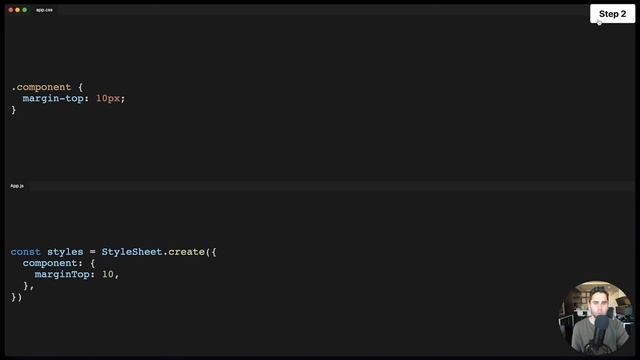Switch to the App.js tab
The height and width of the screenshot is (360, 640).
click(17, 186)
